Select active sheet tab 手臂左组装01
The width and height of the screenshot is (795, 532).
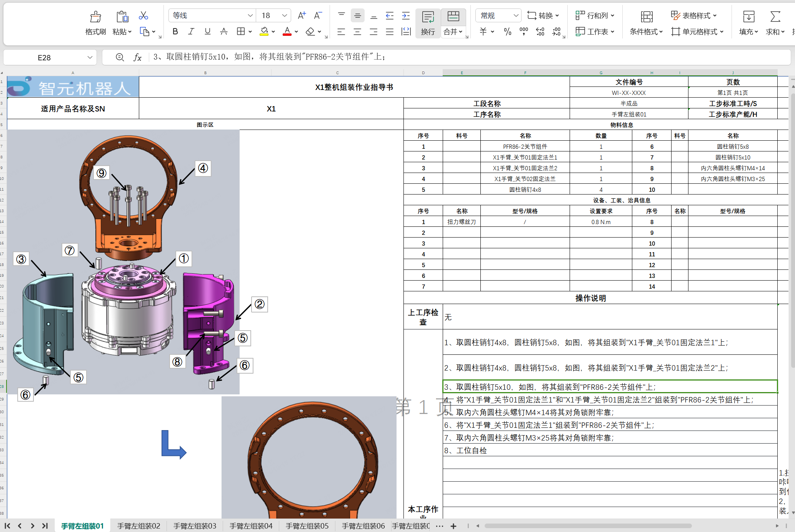point(82,526)
